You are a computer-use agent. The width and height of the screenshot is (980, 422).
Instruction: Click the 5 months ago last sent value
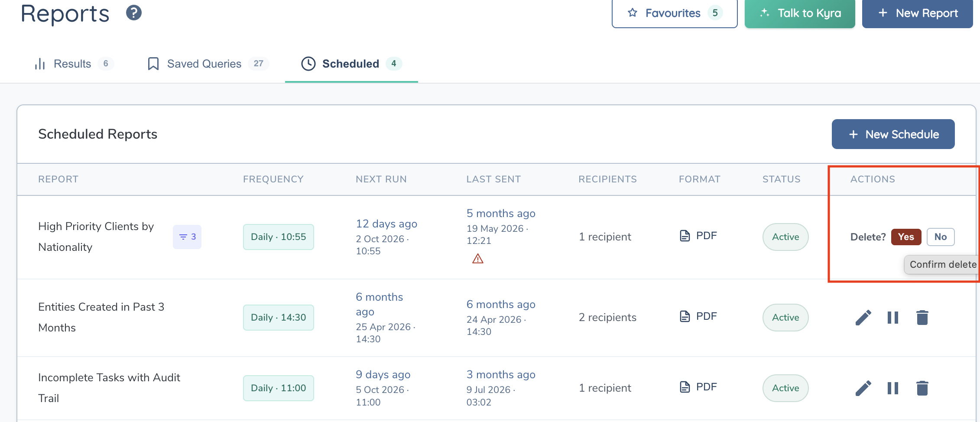(501, 213)
